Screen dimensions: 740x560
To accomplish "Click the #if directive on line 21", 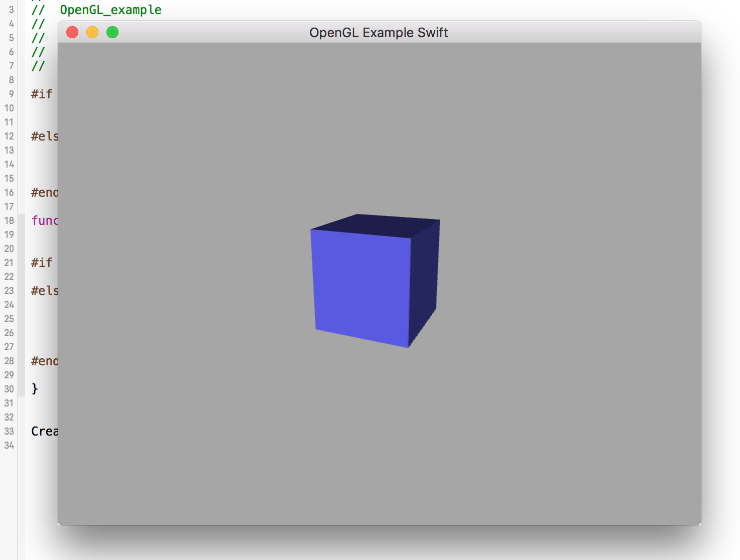I will click(x=42, y=263).
